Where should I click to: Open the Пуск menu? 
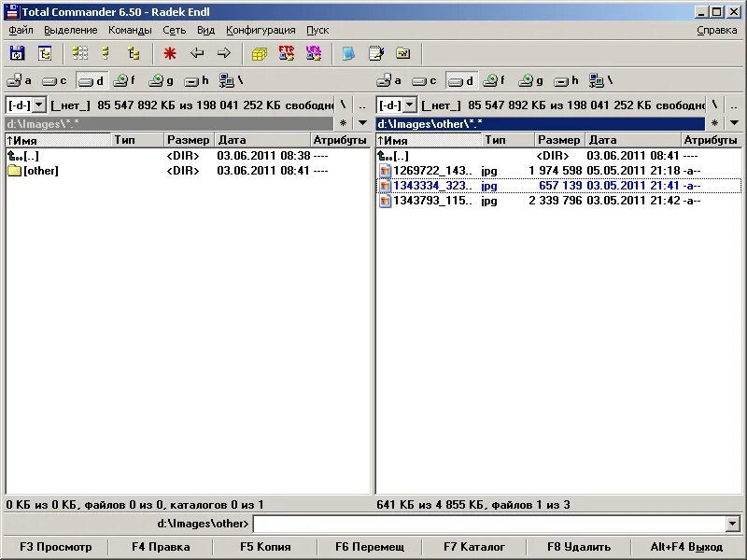(x=317, y=30)
